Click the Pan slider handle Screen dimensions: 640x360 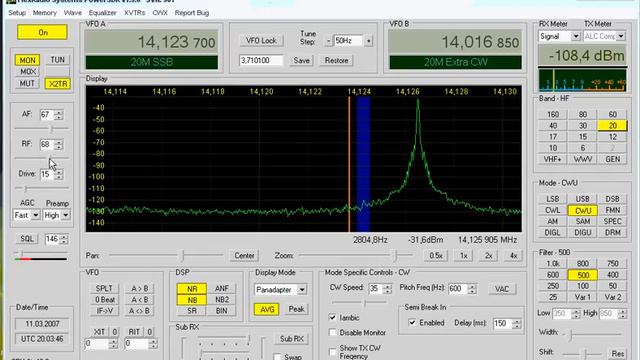tap(182, 256)
